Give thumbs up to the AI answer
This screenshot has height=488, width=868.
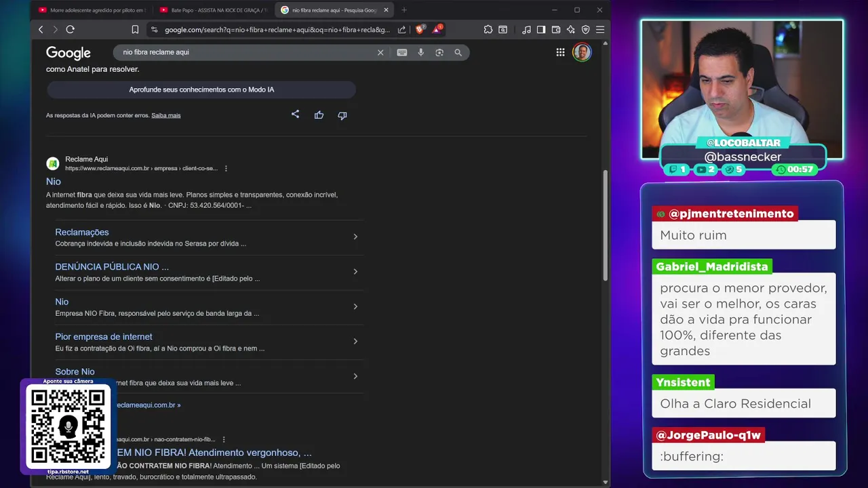319,115
